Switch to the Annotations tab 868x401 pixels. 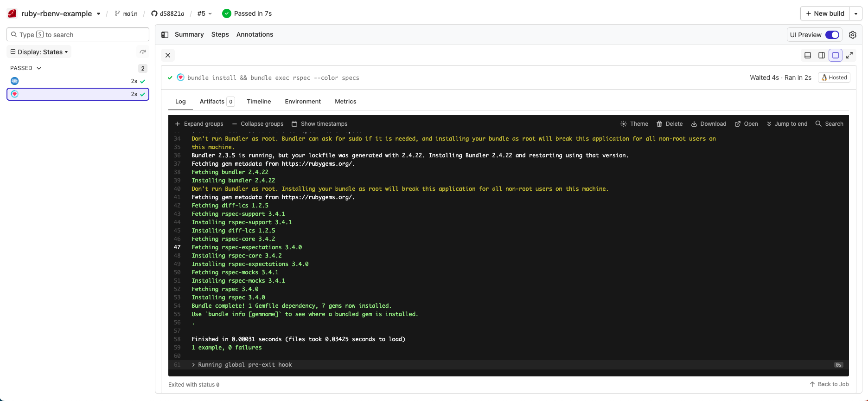[x=255, y=34]
